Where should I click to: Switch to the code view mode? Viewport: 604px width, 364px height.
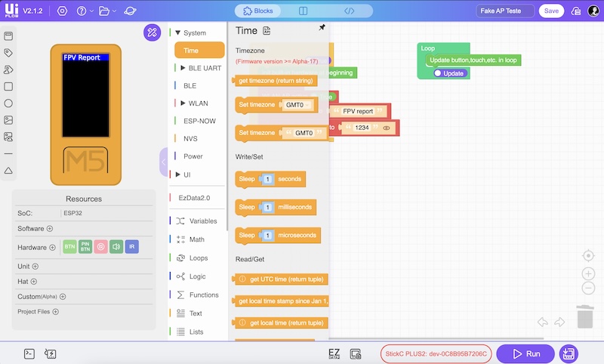(349, 11)
